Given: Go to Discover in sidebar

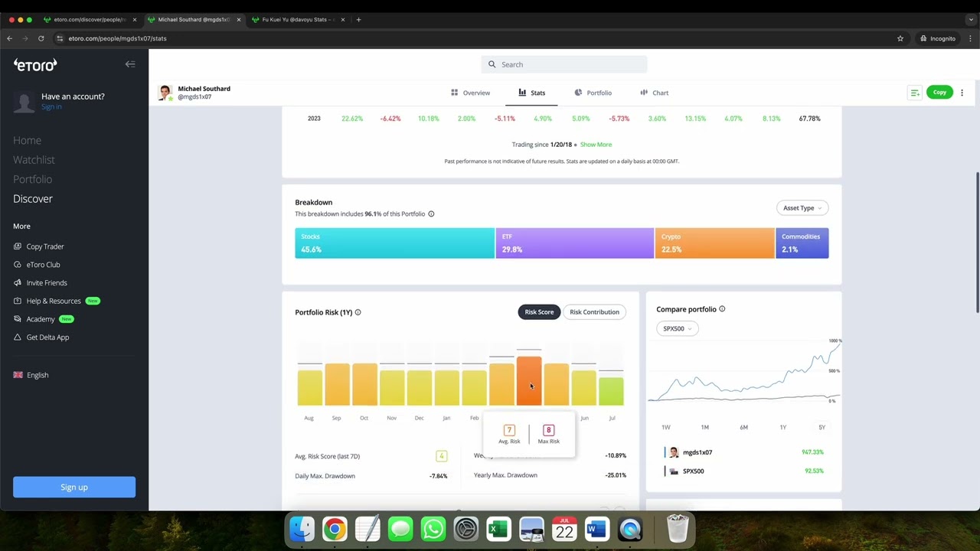Looking at the screenshot, I should (x=33, y=199).
